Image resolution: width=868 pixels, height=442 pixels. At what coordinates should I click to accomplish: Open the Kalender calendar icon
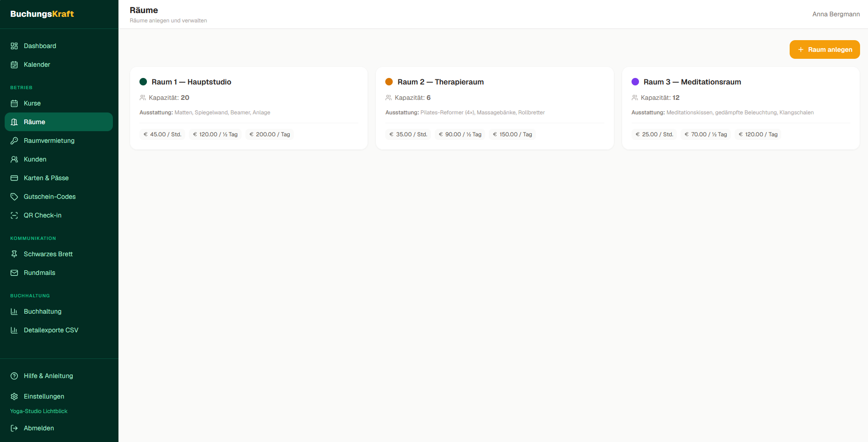click(14, 64)
